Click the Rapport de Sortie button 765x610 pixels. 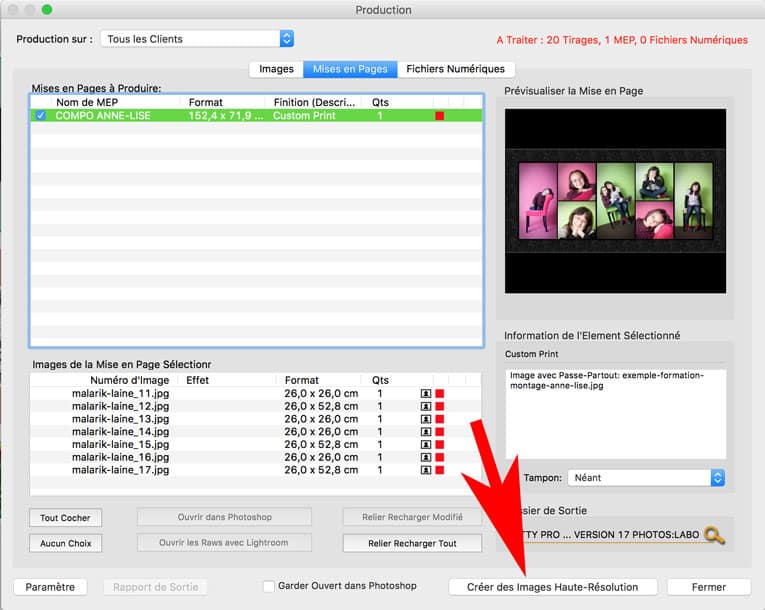155,587
